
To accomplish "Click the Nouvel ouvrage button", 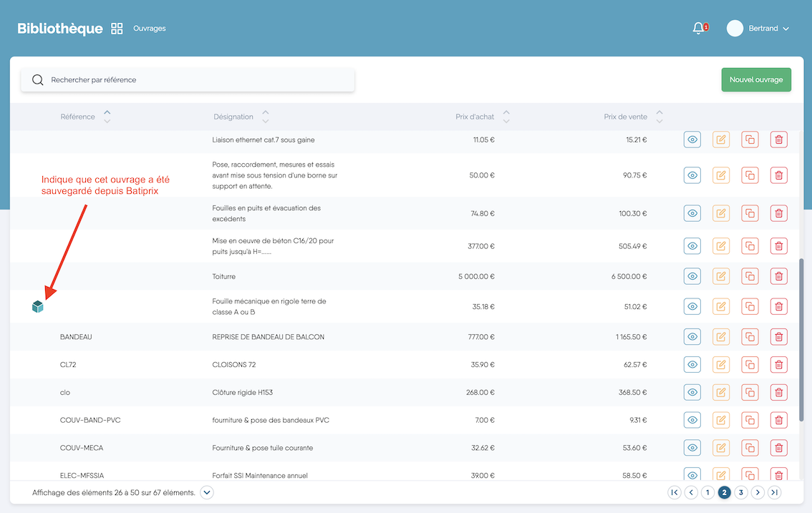I will [x=755, y=80].
